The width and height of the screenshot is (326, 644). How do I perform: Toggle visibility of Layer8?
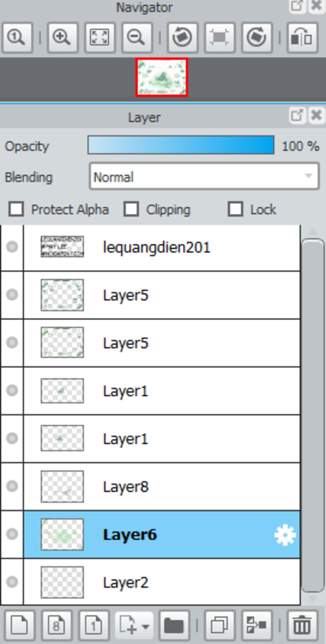click(x=12, y=486)
